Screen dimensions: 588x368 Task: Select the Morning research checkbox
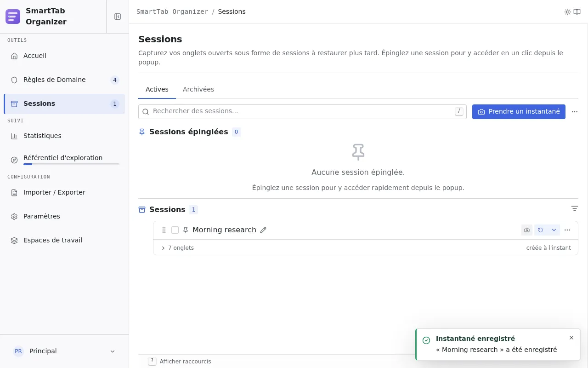point(175,230)
